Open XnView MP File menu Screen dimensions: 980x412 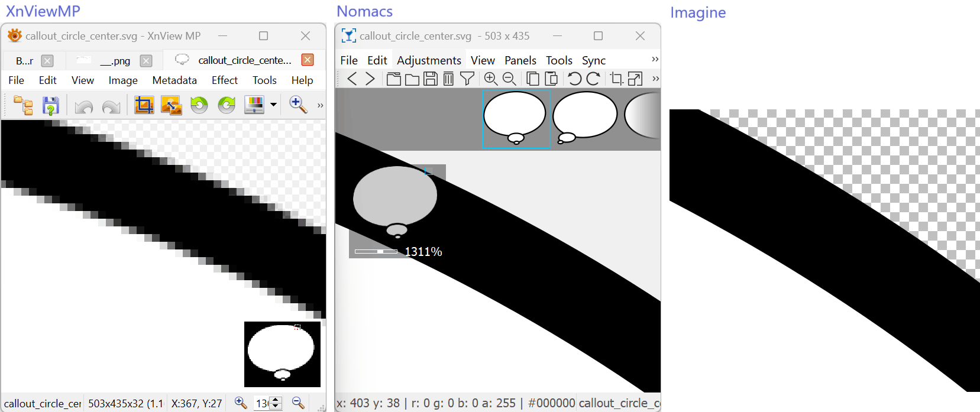pyautogui.click(x=17, y=80)
